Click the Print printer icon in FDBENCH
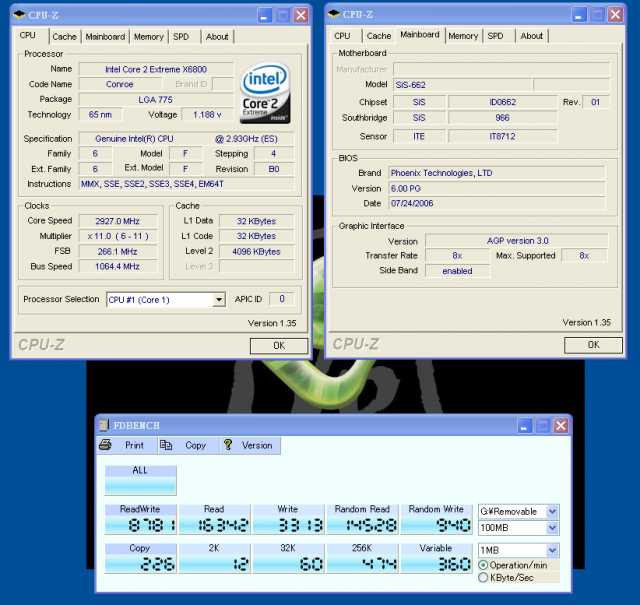This screenshot has height=605, width=640. (105, 445)
